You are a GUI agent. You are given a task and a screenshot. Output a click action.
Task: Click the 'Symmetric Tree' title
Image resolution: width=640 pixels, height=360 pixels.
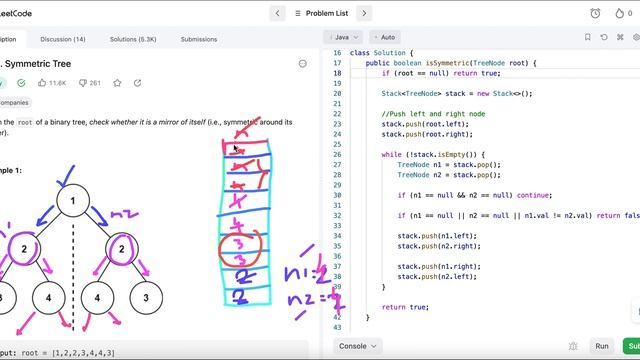pos(38,64)
